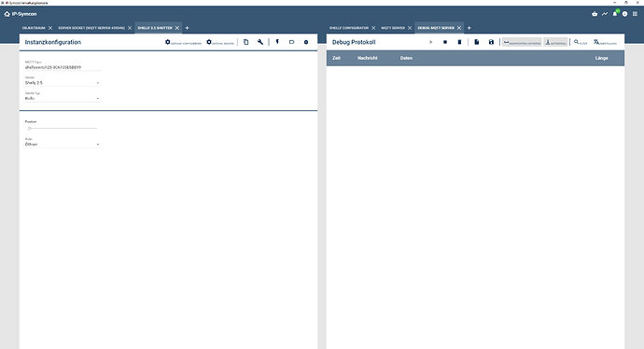Save the debug protocol with disk icon
The width and height of the screenshot is (644, 349).
[x=491, y=42]
